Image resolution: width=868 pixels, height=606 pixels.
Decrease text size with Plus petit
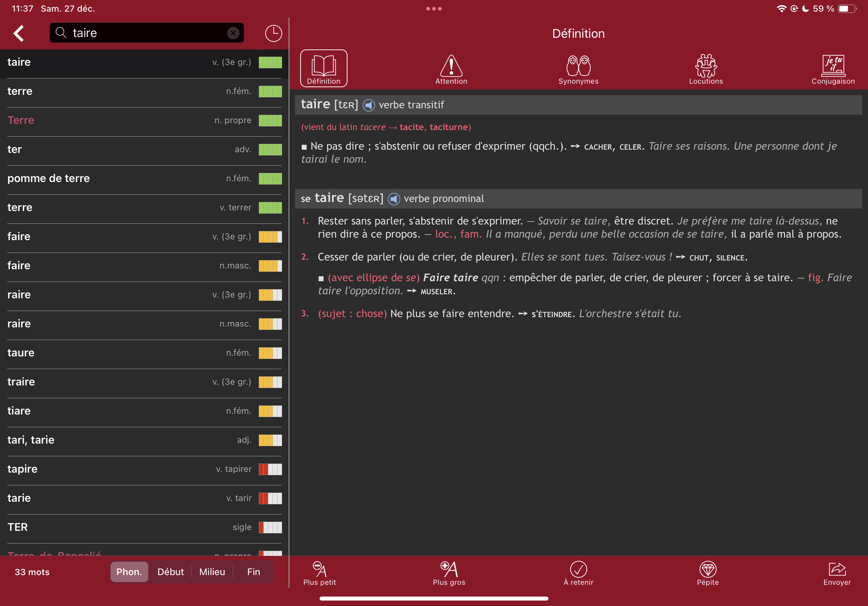320,573
